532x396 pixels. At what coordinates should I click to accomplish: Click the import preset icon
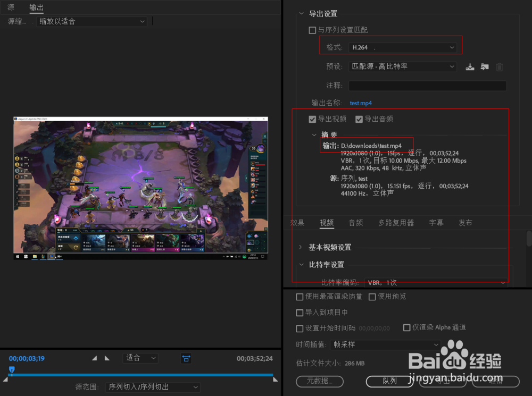point(485,67)
